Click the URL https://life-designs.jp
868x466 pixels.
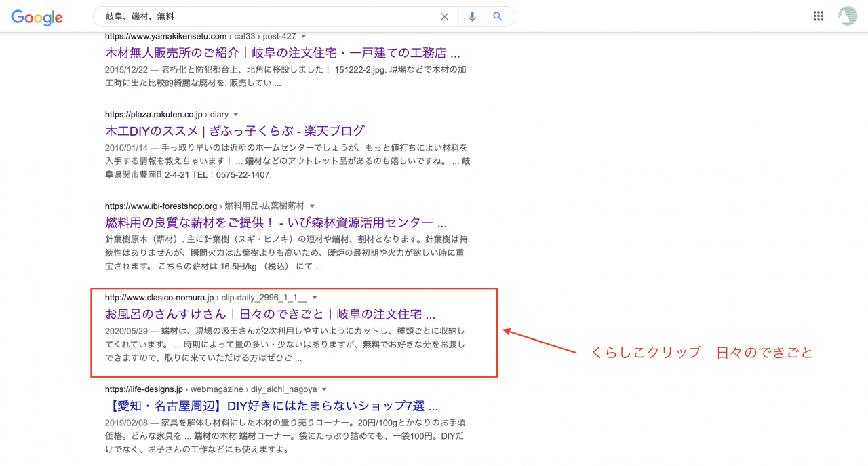(144, 389)
